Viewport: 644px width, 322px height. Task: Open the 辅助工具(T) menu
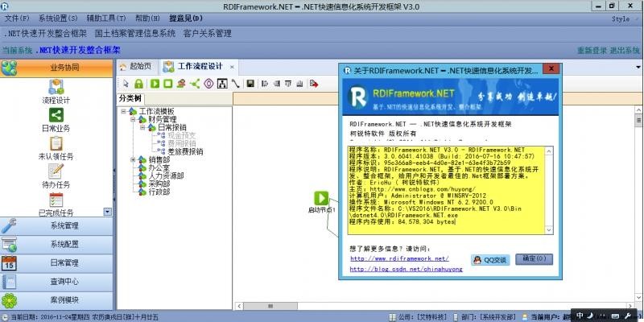coord(106,19)
